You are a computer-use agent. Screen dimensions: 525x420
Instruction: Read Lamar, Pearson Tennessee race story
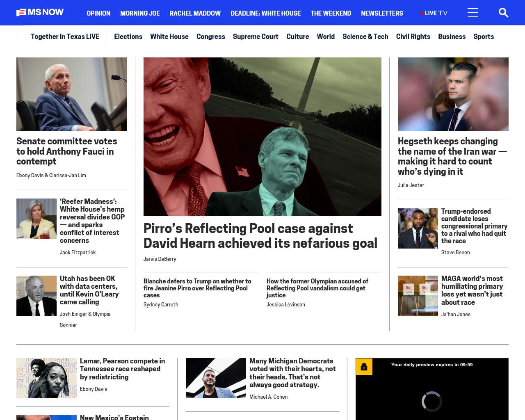pyautogui.click(x=123, y=369)
